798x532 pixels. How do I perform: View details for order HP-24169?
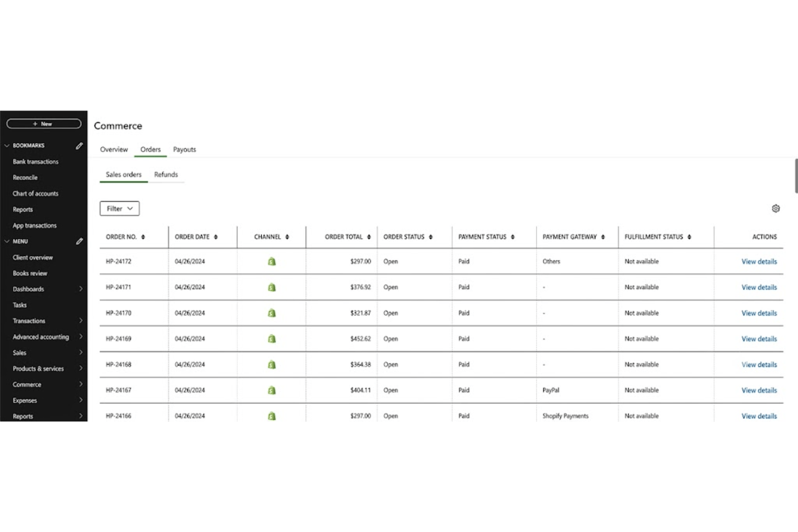pyautogui.click(x=759, y=339)
